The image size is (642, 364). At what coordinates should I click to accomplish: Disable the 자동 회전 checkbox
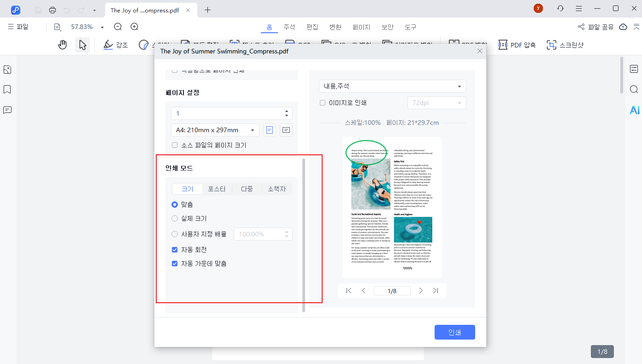point(175,250)
